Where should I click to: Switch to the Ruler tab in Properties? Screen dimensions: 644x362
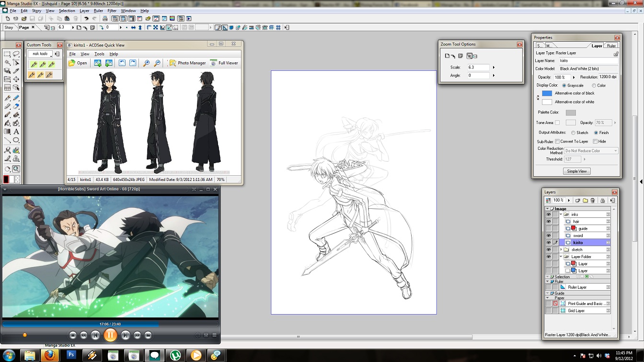point(611,46)
